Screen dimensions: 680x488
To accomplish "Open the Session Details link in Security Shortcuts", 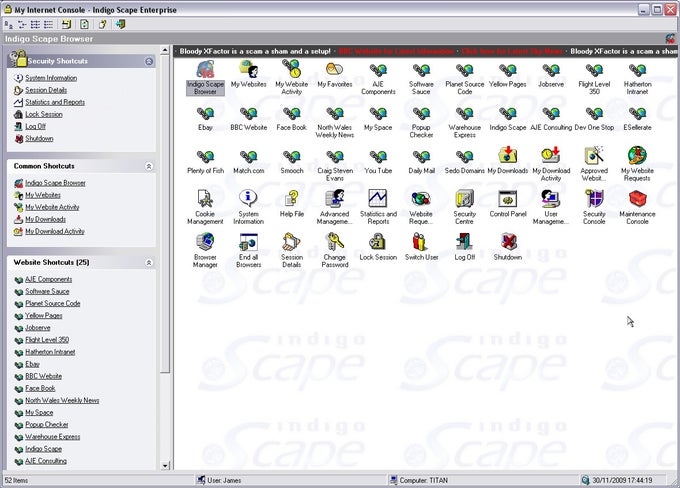I will [x=46, y=90].
